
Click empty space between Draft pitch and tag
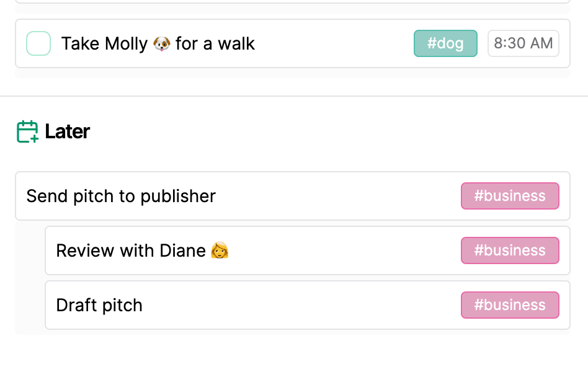(298, 305)
